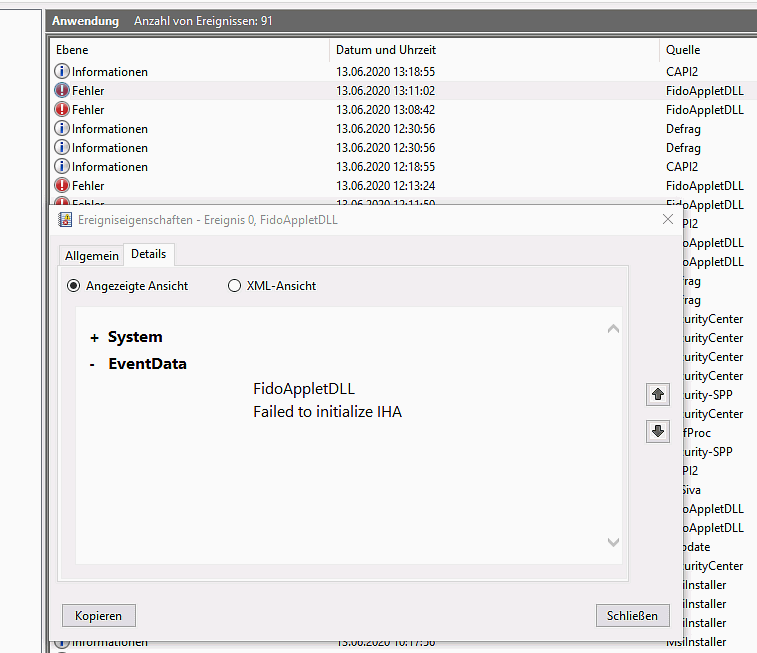
Task: Click the Kopieren button
Action: tap(98, 616)
